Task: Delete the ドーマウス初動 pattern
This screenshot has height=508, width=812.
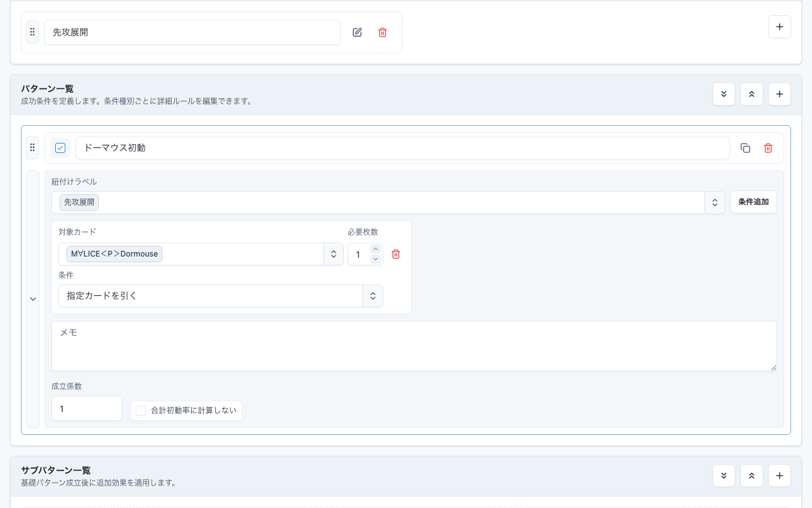Action: pyautogui.click(x=768, y=148)
